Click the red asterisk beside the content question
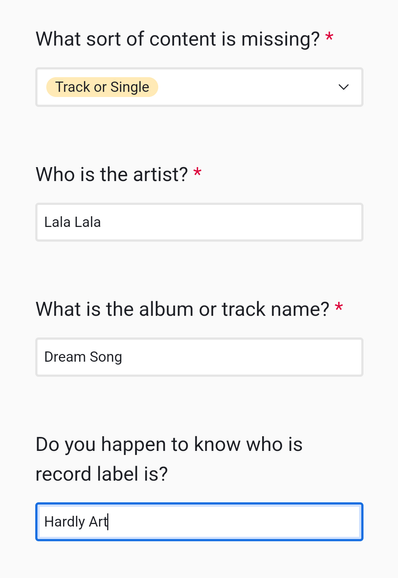The image size is (398, 578). click(329, 37)
